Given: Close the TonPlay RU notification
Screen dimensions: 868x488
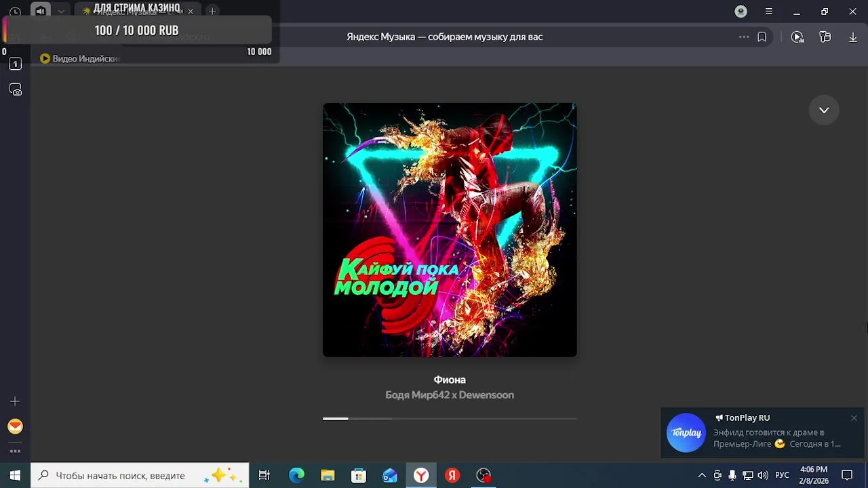Looking at the screenshot, I should pos(854,418).
